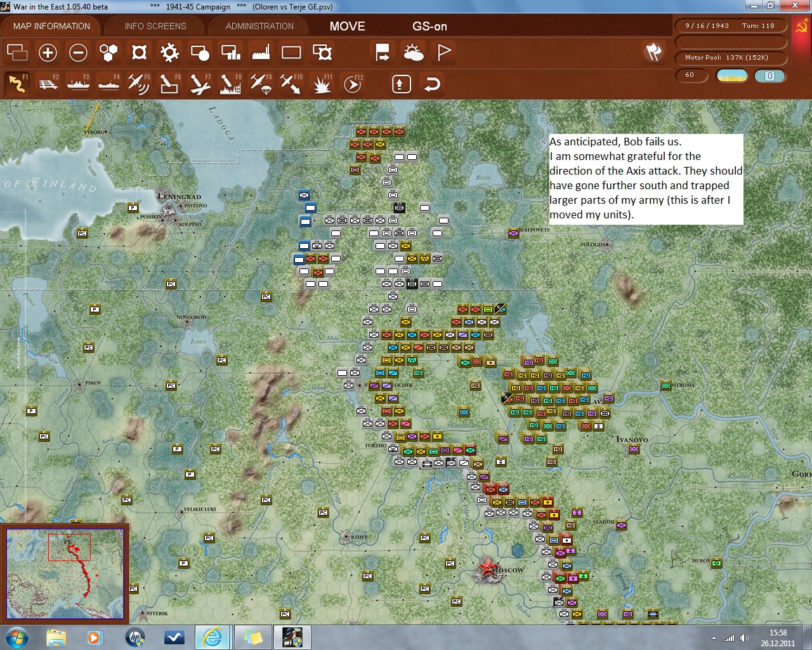812x650 pixels.
Task: Click the Ivanovo city label
Action: 632,439
